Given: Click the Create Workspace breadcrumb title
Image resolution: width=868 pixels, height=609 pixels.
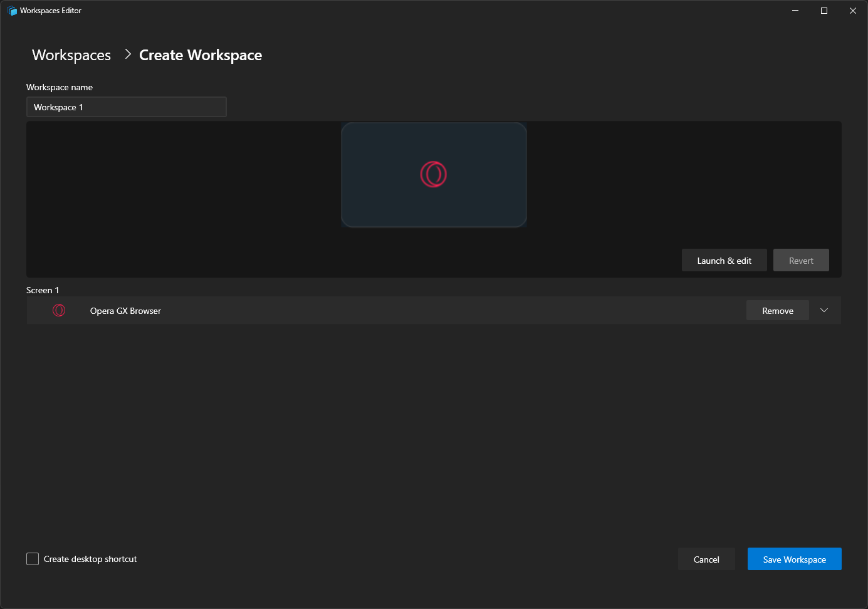Looking at the screenshot, I should pyautogui.click(x=201, y=55).
